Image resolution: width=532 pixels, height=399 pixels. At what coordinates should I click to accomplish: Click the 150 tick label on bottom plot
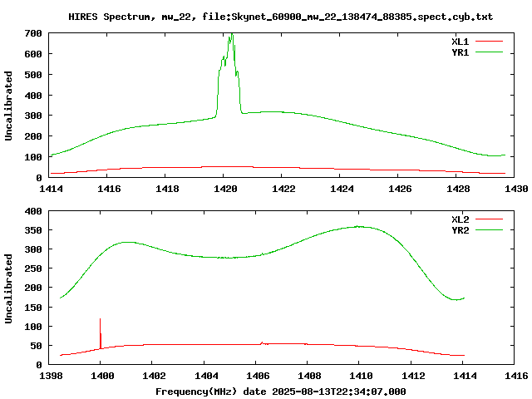tap(33, 308)
